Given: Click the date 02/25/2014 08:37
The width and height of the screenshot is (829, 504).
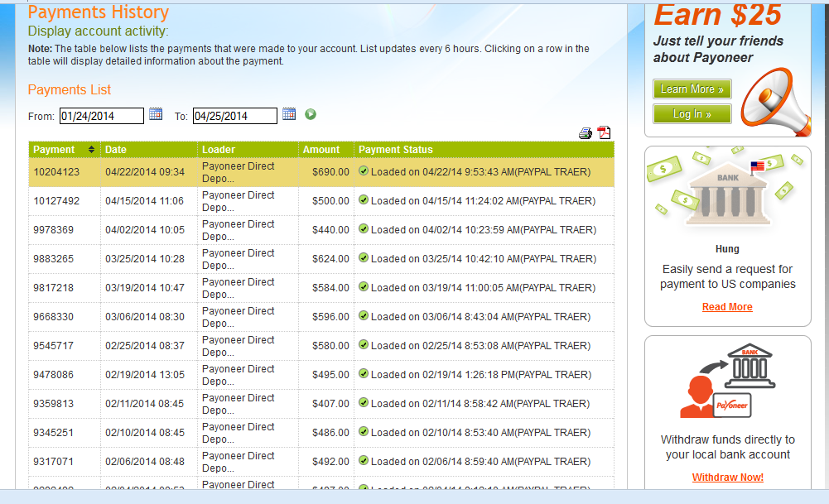Looking at the screenshot, I should click(x=145, y=346).
